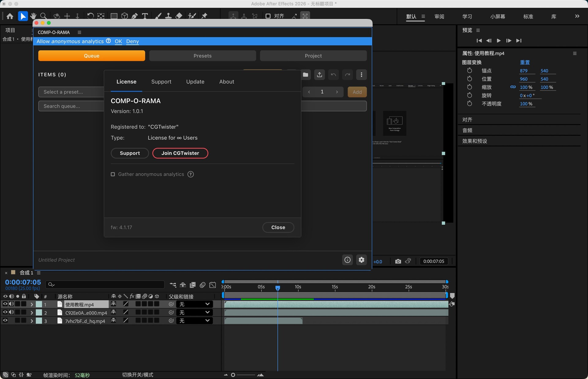Mute audio of layer 使用教程.mp4
This screenshot has width=588, height=379.
(x=12, y=304)
